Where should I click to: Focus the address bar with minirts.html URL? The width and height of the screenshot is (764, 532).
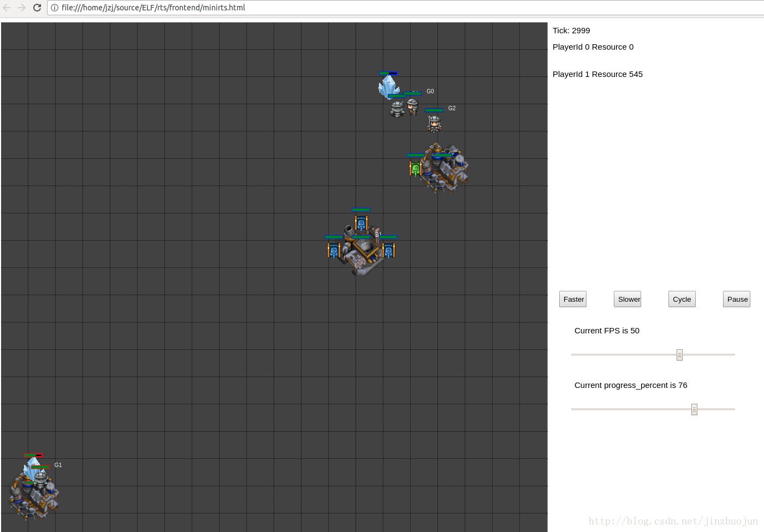pyautogui.click(x=404, y=8)
